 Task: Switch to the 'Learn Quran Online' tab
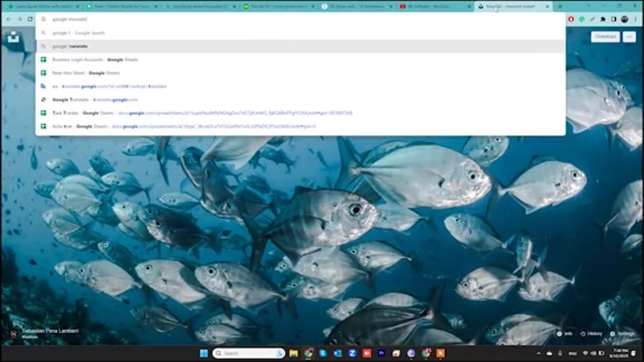point(44,6)
